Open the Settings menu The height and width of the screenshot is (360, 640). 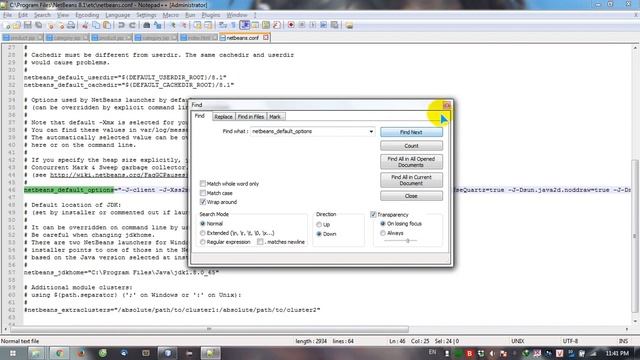tap(146, 15)
